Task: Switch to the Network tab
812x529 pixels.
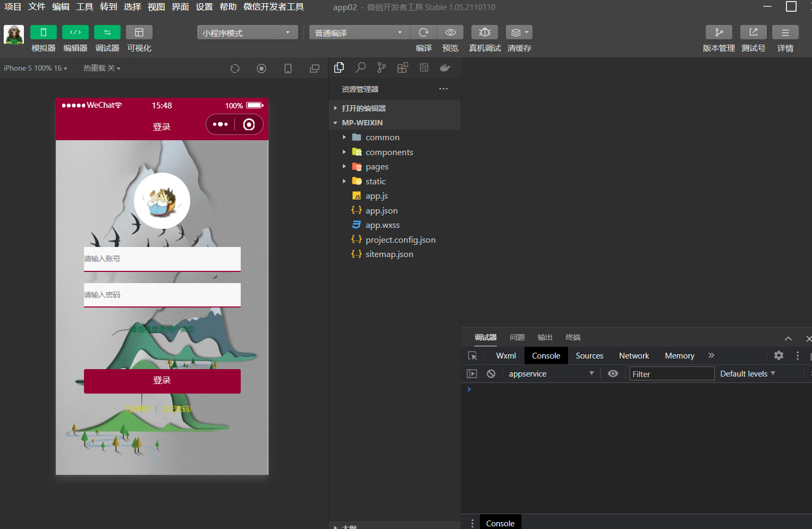Action: 634,356
